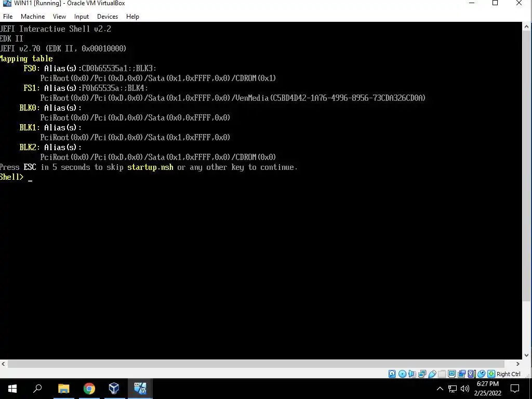Click the VirtualBox window title bar icon
Screen dimensions: 532x399
[x=7, y=4]
